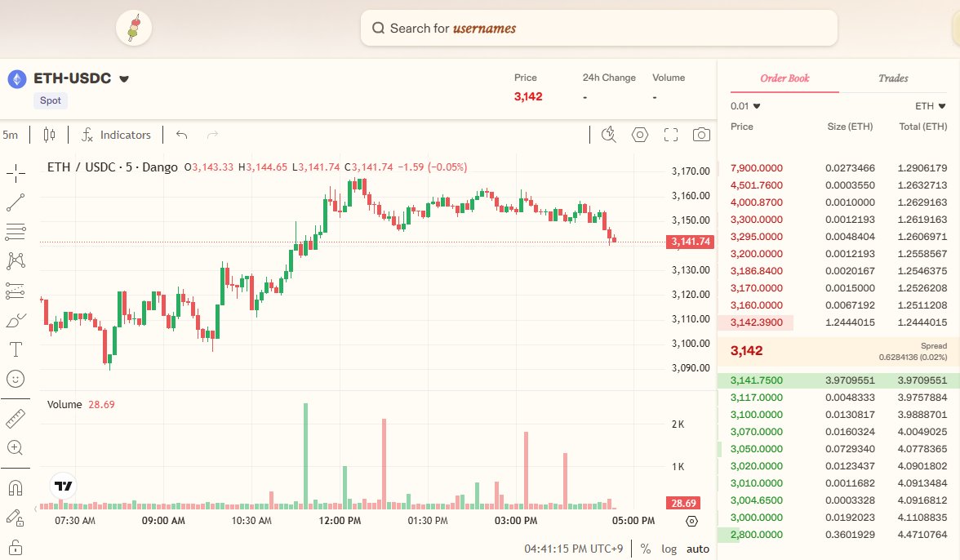Select the Order Book tab
This screenshot has height=560, width=960.
tap(783, 78)
